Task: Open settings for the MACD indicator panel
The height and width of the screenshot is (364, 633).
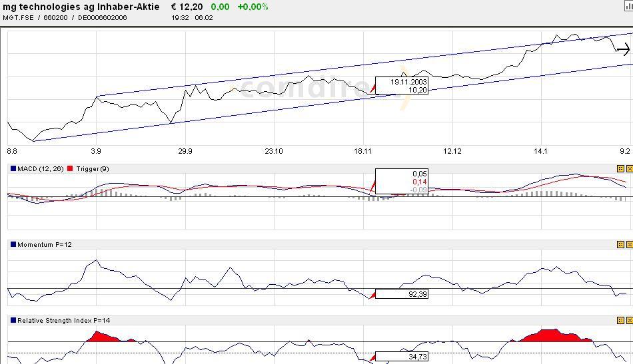Action: [x=620, y=168]
